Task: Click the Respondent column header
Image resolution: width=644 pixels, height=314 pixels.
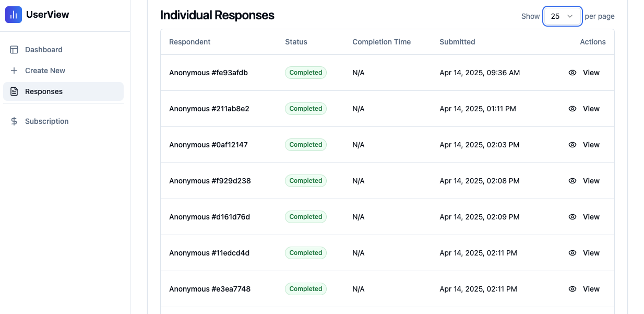Action: coord(190,42)
